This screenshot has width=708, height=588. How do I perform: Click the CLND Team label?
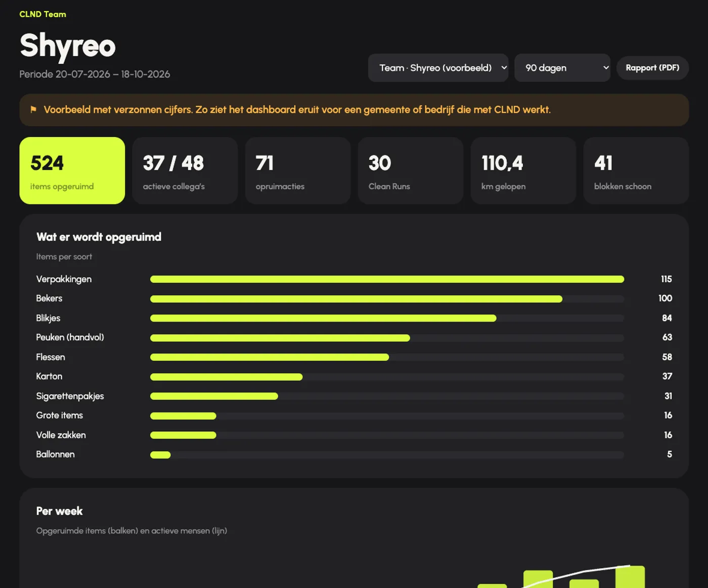tap(42, 14)
